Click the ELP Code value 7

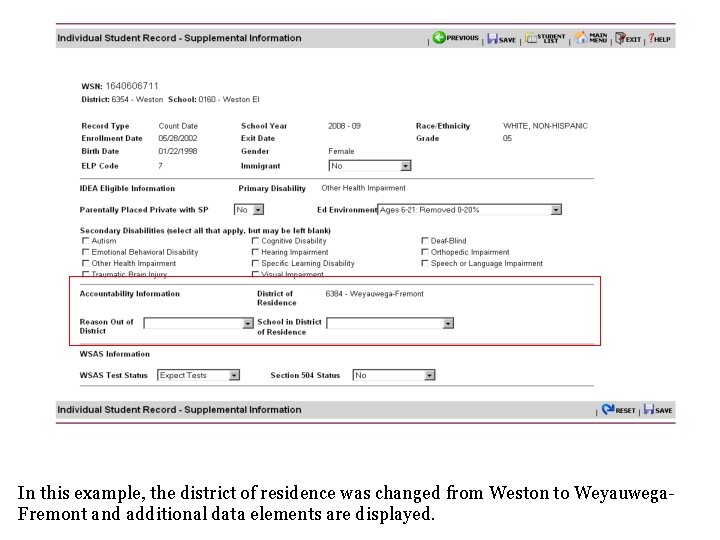(x=160, y=166)
